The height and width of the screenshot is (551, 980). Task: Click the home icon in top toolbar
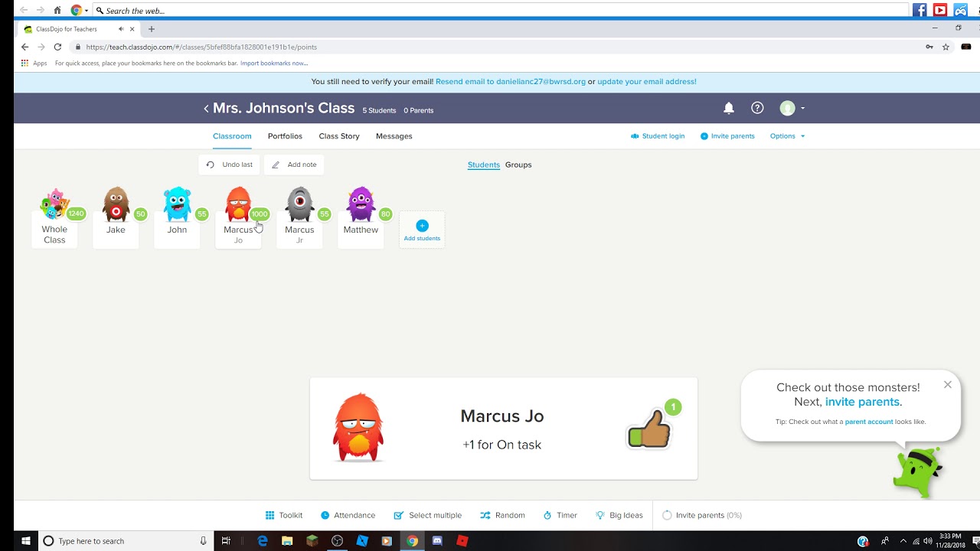pyautogui.click(x=57, y=11)
